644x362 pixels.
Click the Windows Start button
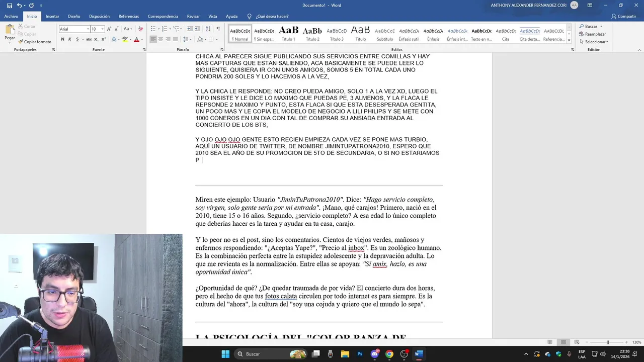click(x=225, y=354)
